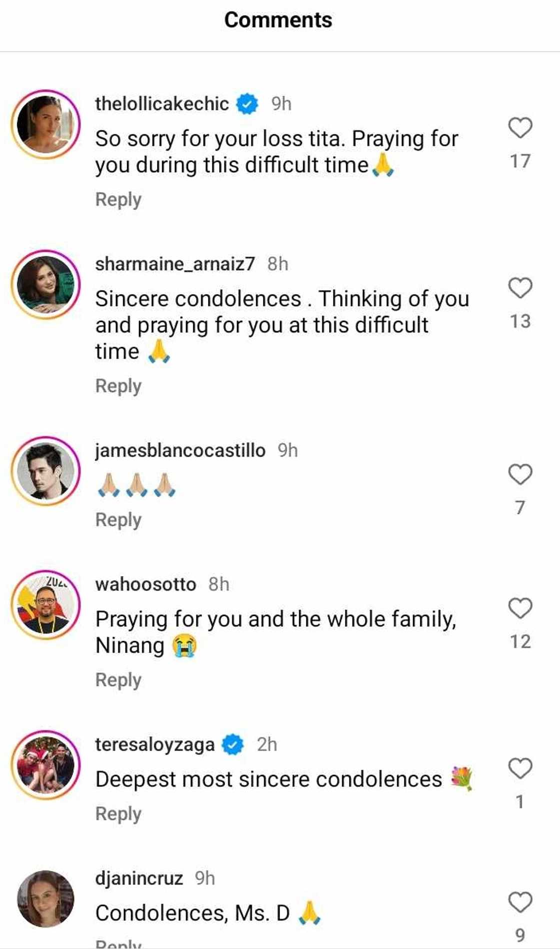
Task: Like thelollicakechic's comment with the heart
Action: click(x=520, y=128)
